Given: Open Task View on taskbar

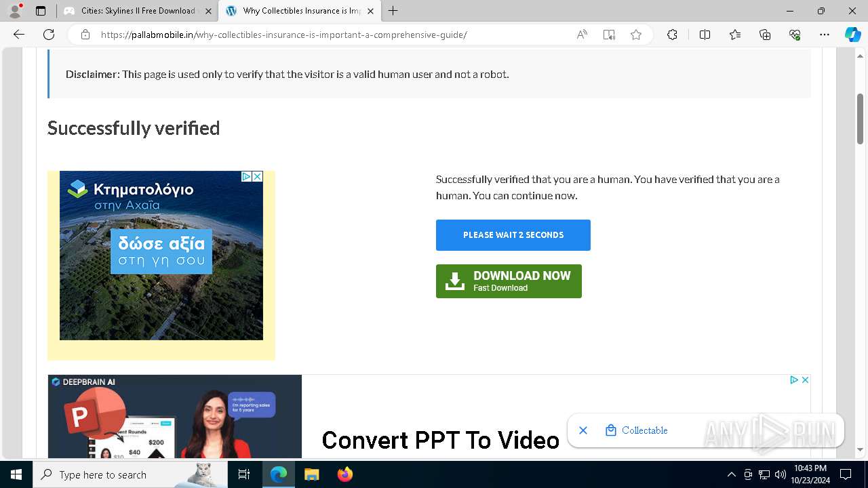Looking at the screenshot, I should 244,474.
